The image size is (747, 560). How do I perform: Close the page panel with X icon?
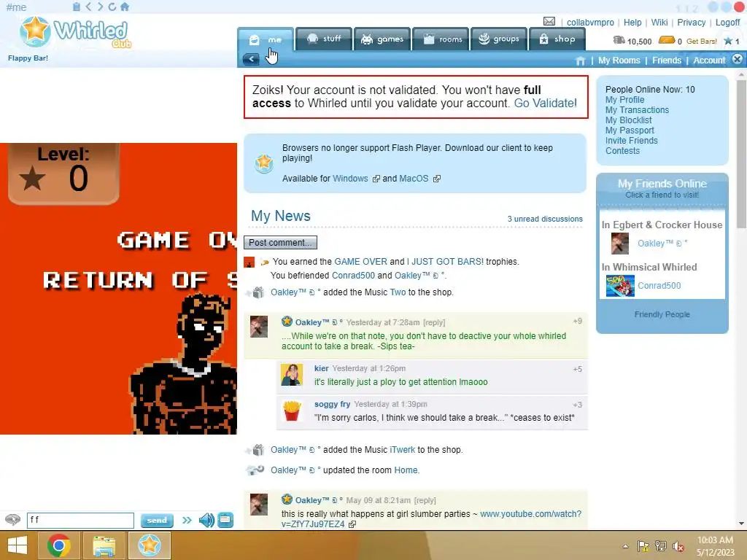click(738, 59)
